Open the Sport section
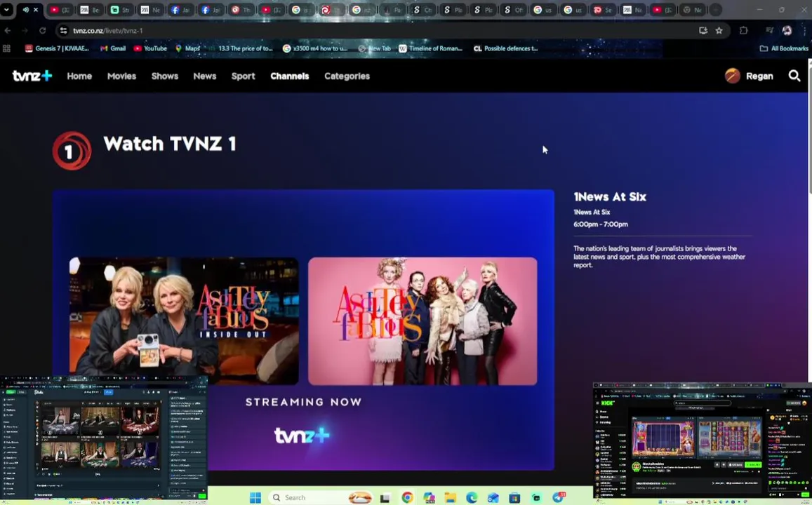Viewport: 812px width, 505px height. (243, 76)
